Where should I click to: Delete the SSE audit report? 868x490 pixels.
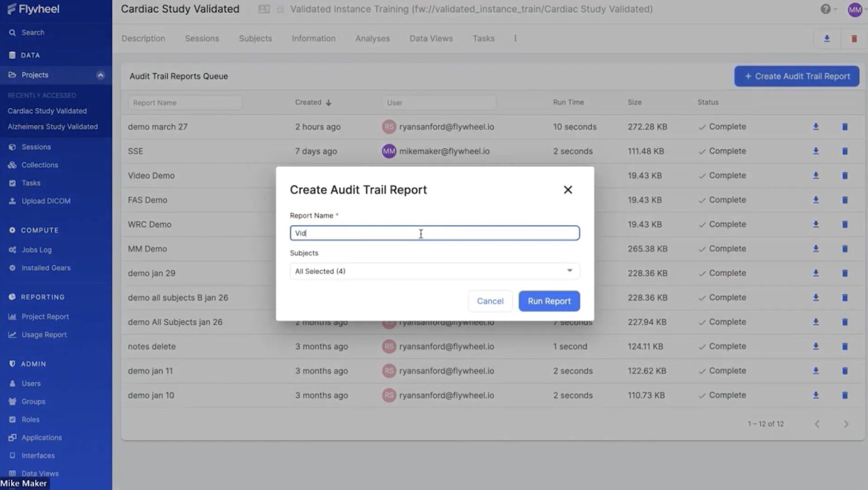click(x=844, y=151)
